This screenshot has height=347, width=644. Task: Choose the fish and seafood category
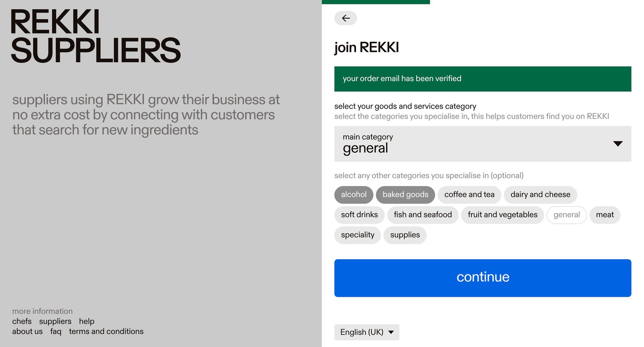tap(423, 215)
